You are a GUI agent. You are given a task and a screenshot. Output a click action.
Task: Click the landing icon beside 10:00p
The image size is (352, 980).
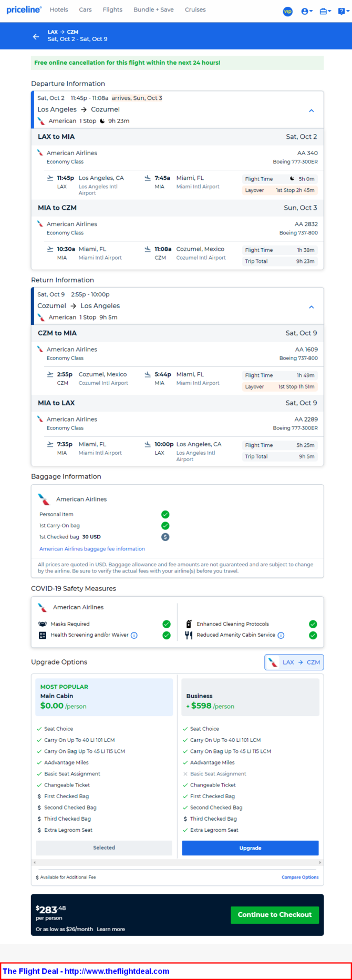(148, 444)
